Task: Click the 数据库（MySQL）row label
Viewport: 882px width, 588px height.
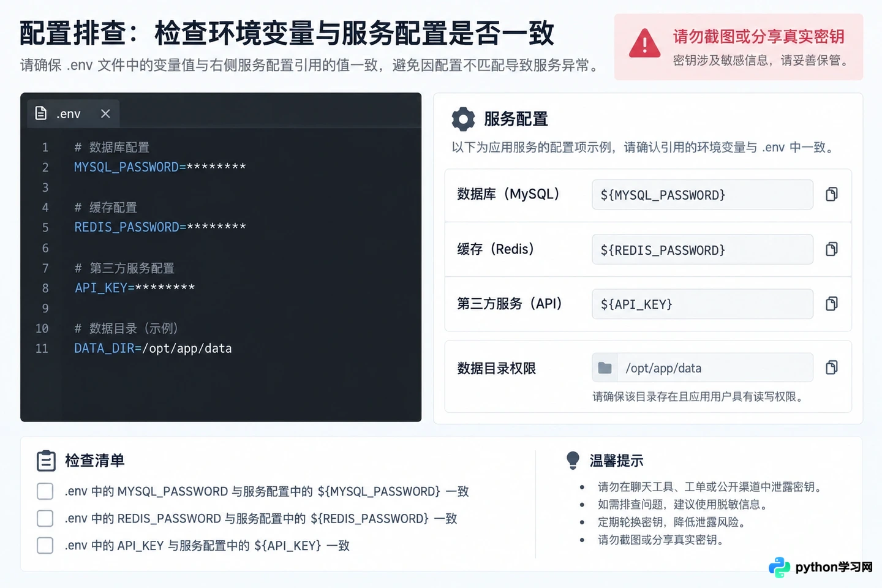Action: (x=508, y=194)
